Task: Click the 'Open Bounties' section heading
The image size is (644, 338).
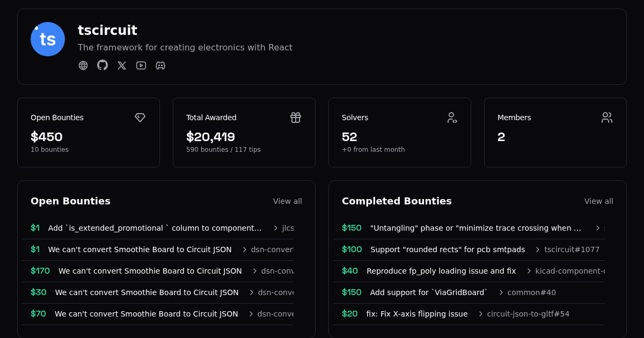Action: tap(70, 201)
